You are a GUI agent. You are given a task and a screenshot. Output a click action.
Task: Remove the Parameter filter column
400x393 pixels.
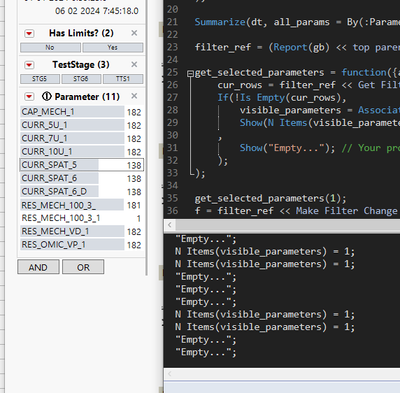click(134, 96)
